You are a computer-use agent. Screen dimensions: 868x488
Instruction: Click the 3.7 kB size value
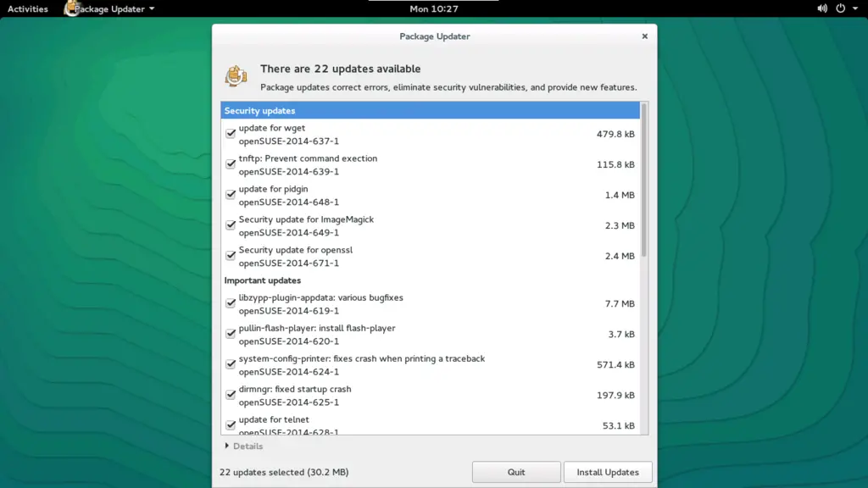621,334
